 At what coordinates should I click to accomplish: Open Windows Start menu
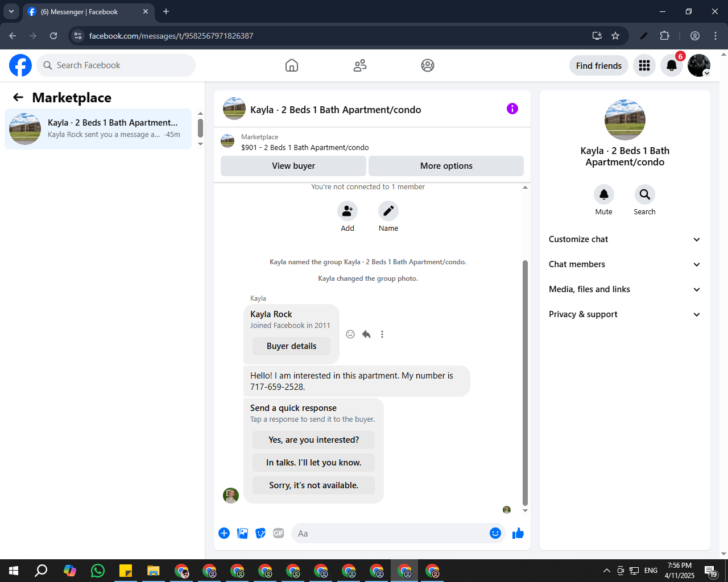pyautogui.click(x=14, y=571)
